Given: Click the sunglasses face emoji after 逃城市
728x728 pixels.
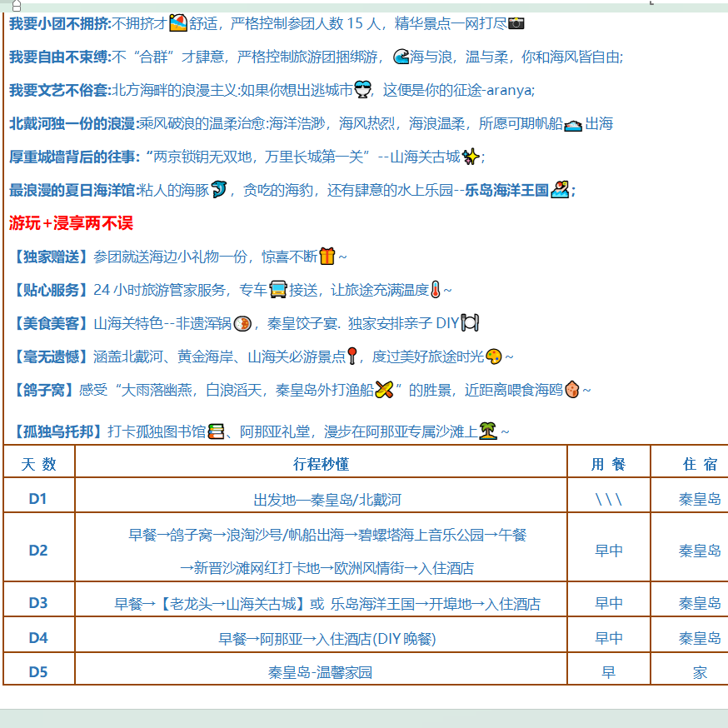Looking at the screenshot, I should click(x=363, y=90).
